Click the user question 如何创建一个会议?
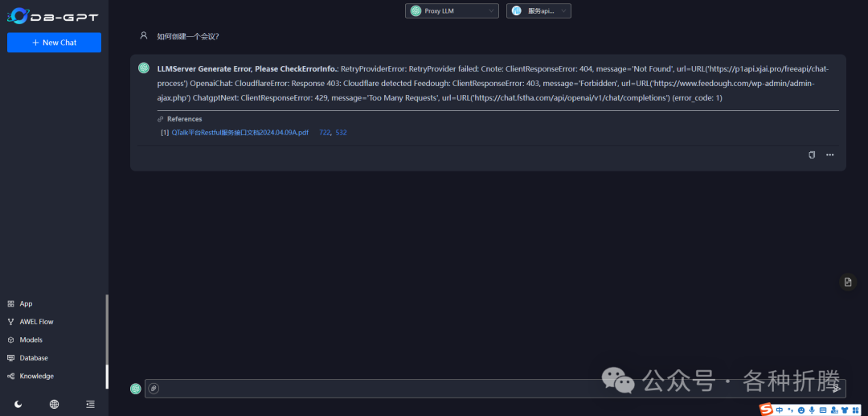 click(x=188, y=36)
